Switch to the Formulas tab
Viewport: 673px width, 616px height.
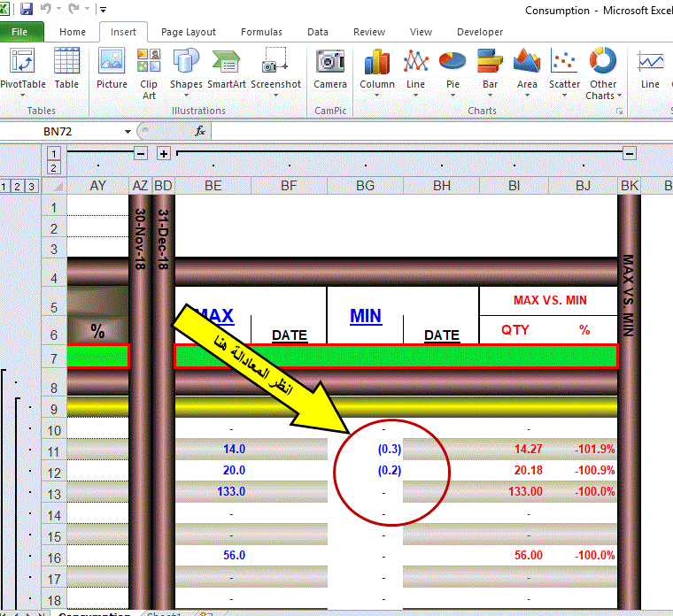[x=261, y=32]
